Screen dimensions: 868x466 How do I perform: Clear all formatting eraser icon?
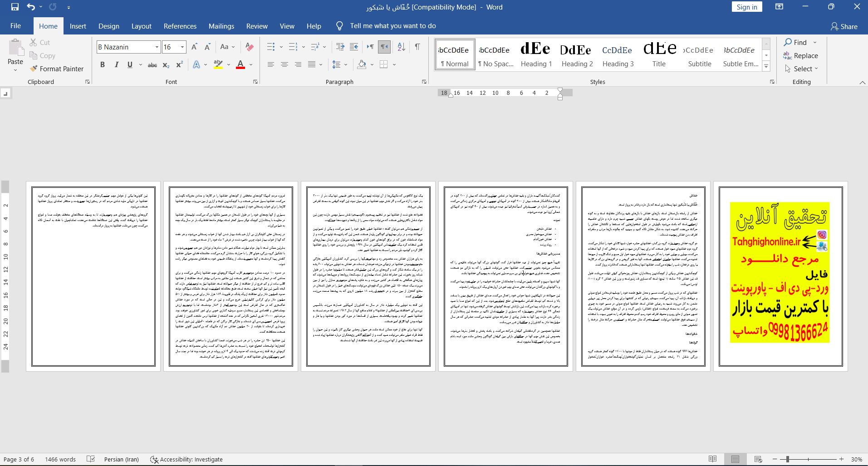[249, 47]
